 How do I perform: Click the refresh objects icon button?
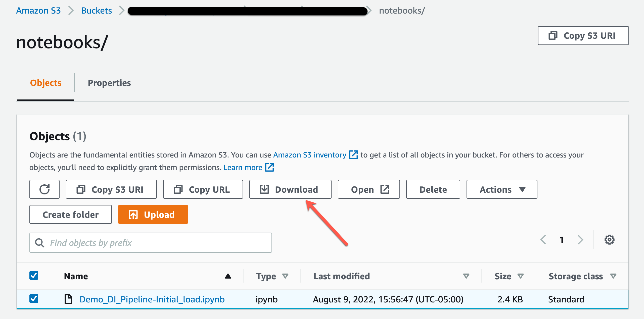(44, 189)
